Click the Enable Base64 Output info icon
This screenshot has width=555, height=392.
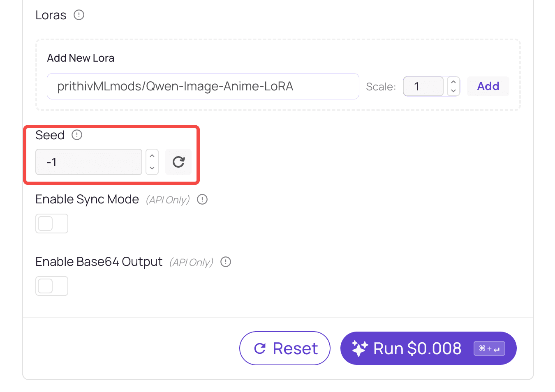[226, 262]
